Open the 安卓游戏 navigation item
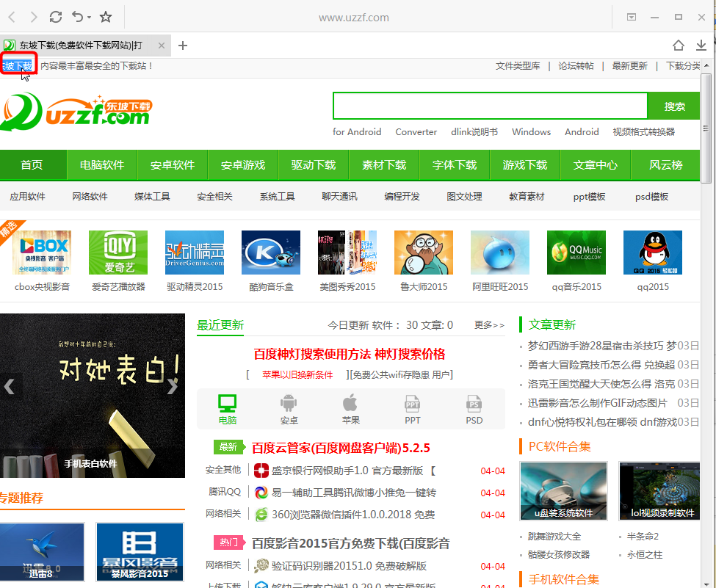Viewport: 716px width, 588px height. click(x=243, y=165)
